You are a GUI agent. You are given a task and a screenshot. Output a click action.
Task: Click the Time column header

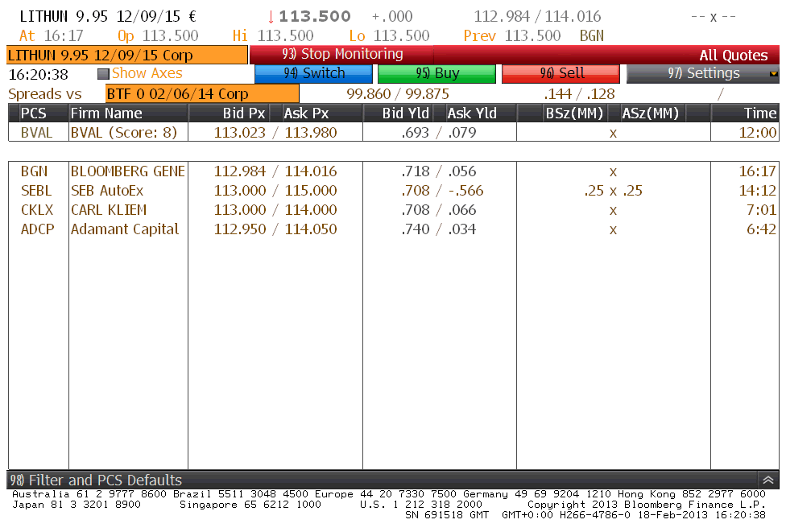760,113
